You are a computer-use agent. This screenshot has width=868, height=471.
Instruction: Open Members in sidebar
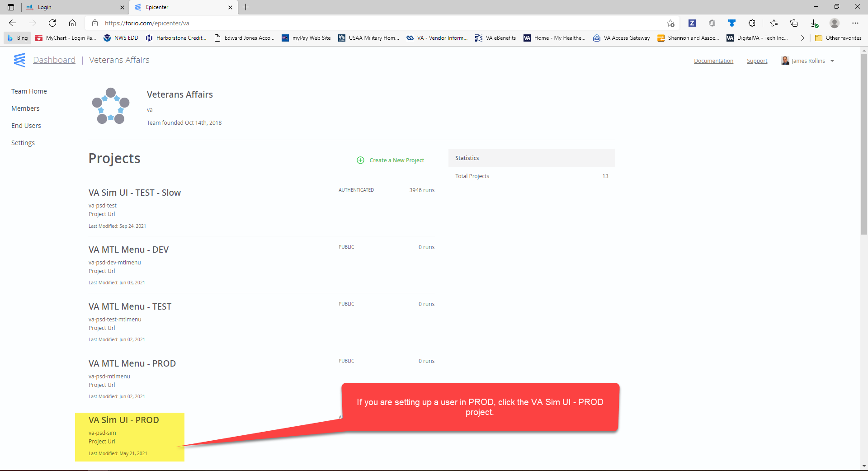(x=25, y=108)
